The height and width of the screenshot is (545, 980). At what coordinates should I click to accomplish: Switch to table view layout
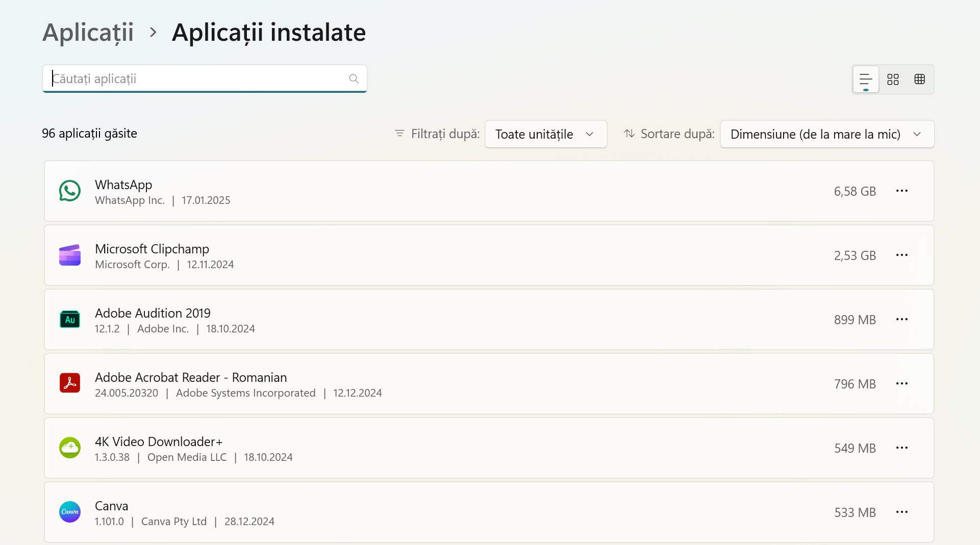(920, 80)
